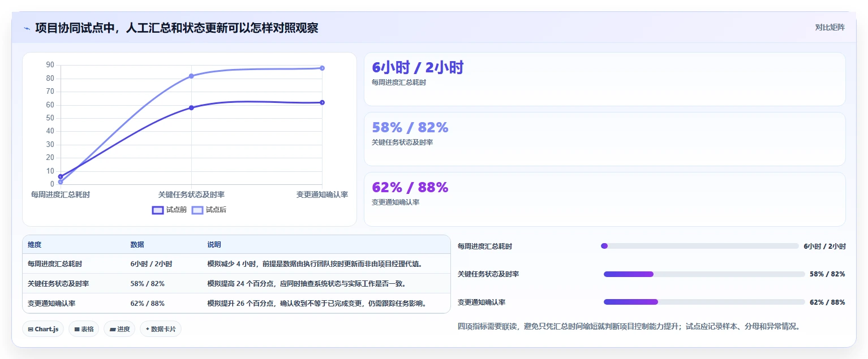Click the 试点后 data point at 88
Screen dimensions: 868x359
click(x=322, y=68)
